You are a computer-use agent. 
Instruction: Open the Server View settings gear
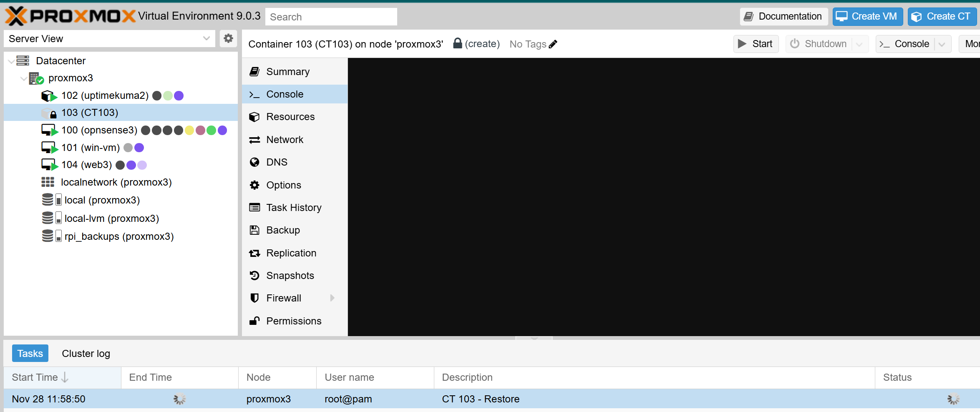click(x=228, y=38)
